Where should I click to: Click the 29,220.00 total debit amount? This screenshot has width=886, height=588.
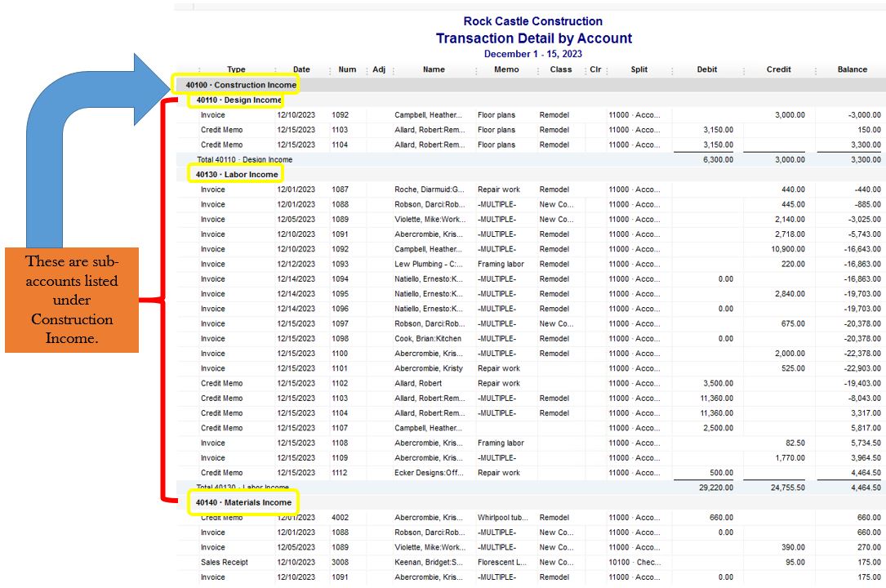[x=716, y=488]
